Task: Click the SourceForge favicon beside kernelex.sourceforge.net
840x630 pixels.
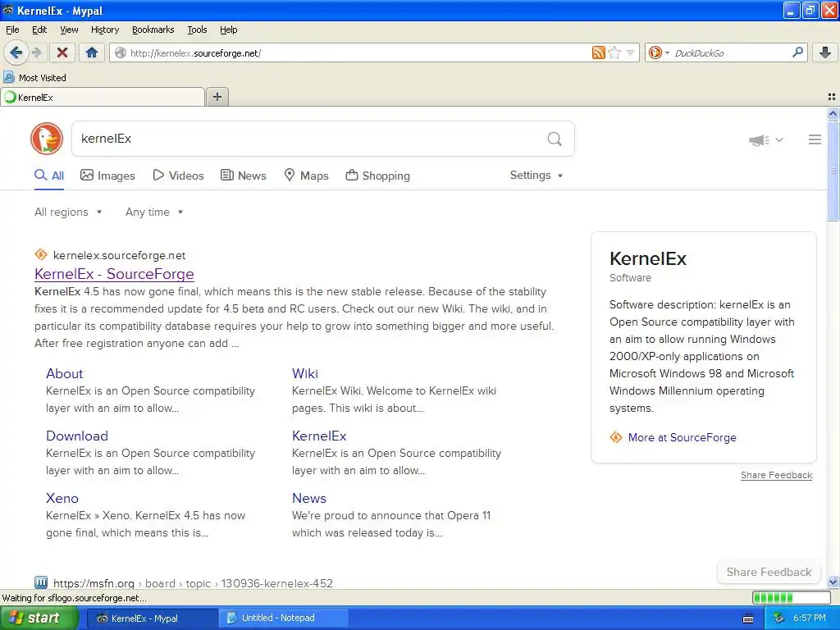Action: 41,254
